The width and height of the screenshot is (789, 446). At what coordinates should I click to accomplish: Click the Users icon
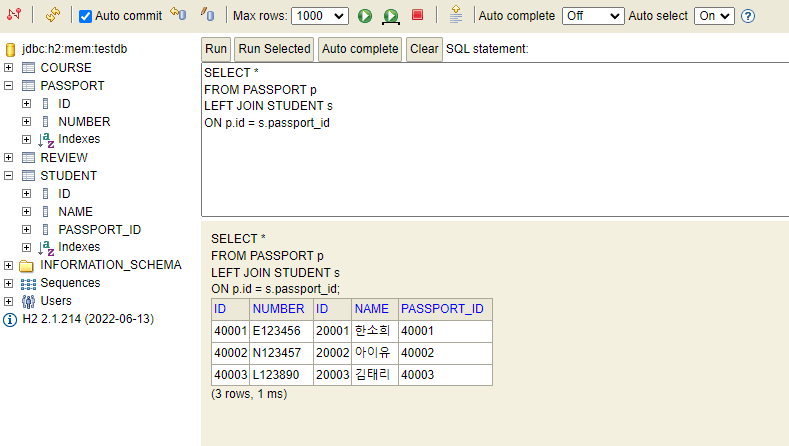coord(28,302)
